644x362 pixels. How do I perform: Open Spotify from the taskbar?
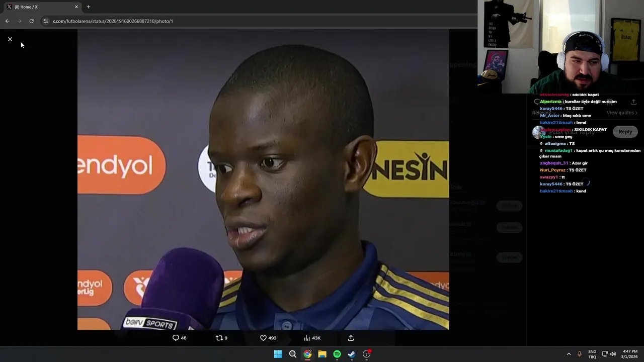pos(337,354)
